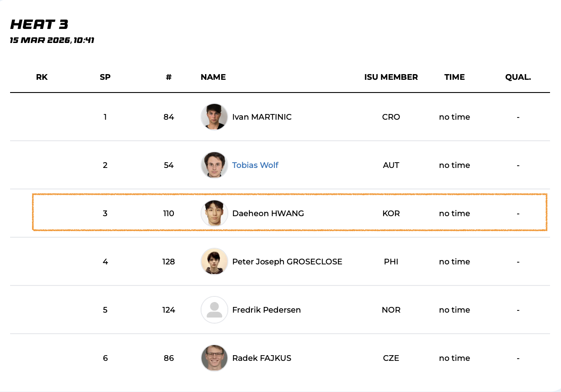Screen dimensions: 561x392
Task: Select the name Daeheon HWANG
Action: 268,214
